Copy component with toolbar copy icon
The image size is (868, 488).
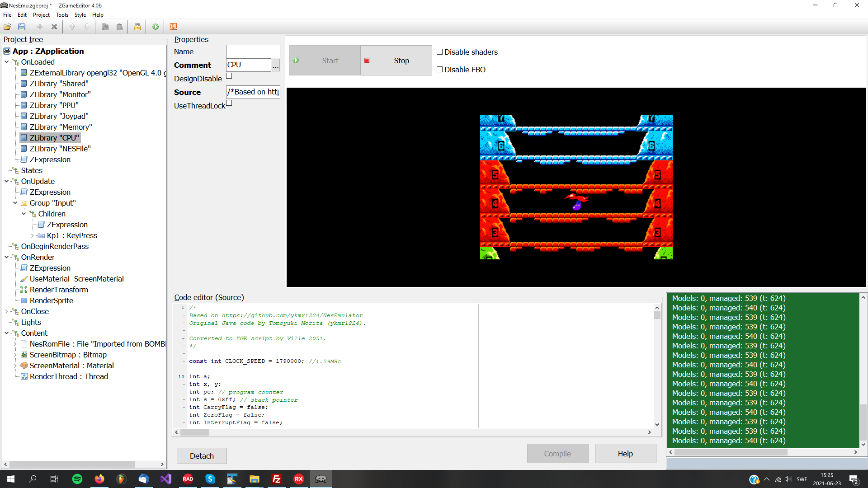coord(105,27)
